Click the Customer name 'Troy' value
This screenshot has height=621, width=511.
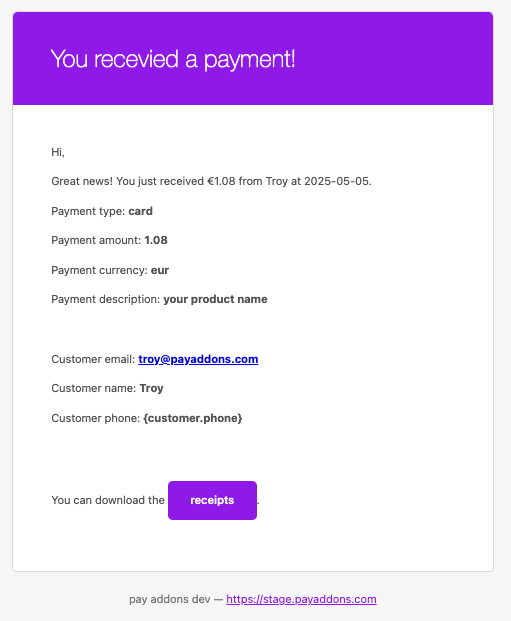coord(151,389)
